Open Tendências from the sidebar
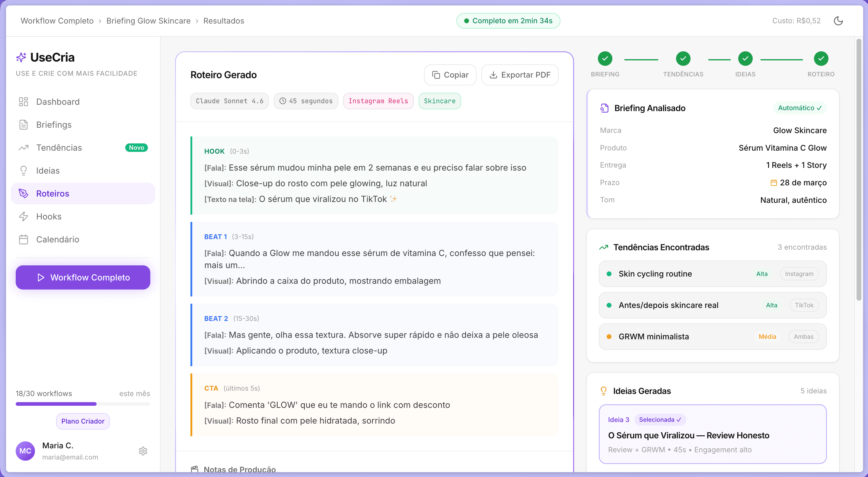The width and height of the screenshot is (868, 477). (59, 147)
